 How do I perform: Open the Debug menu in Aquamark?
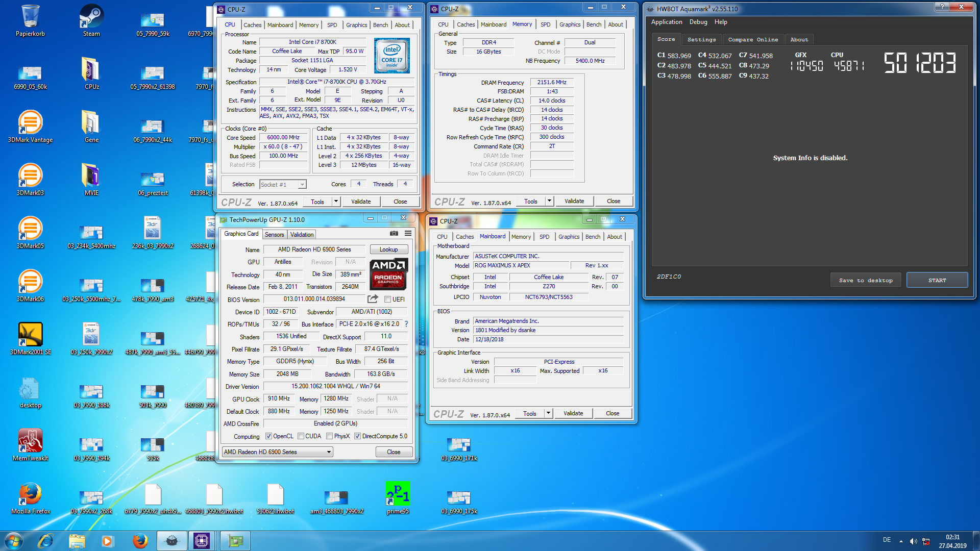[x=698, y=22]
